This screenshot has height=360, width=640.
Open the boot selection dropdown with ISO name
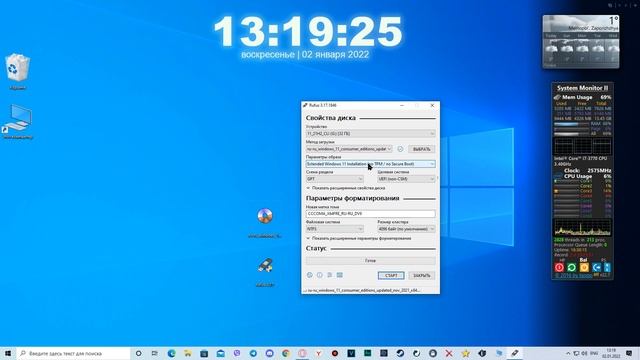(x=349, y=149)
